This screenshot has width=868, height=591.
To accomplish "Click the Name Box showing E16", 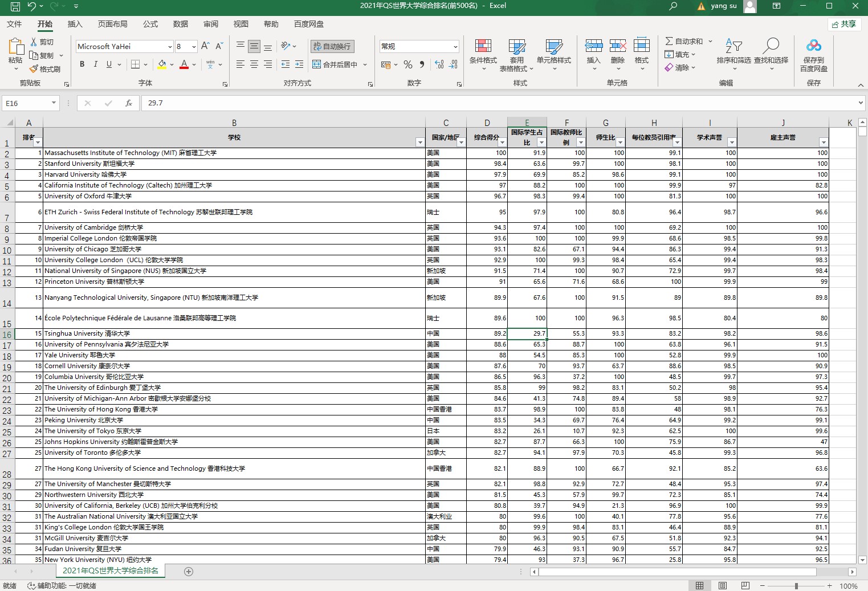I will pyautogui.click(x=26, y=103).
